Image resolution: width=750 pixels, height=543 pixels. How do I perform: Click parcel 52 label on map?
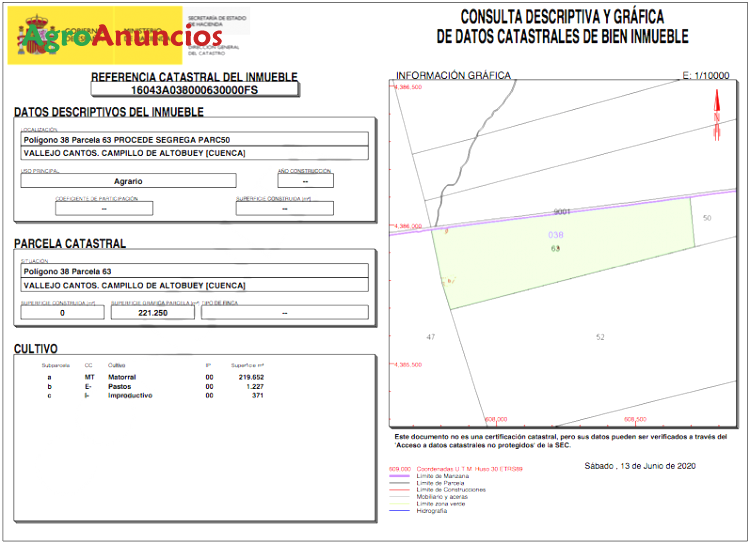coord(600,337)
